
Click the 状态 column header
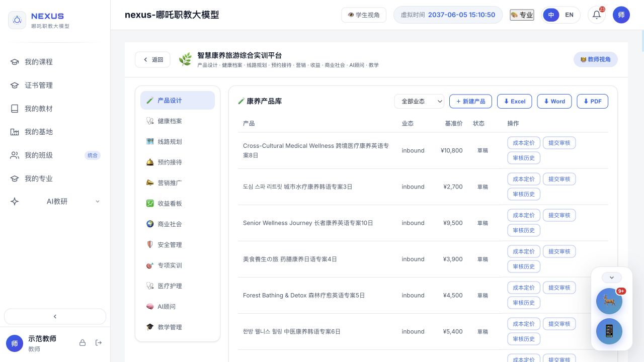click(x=478, y=123)
